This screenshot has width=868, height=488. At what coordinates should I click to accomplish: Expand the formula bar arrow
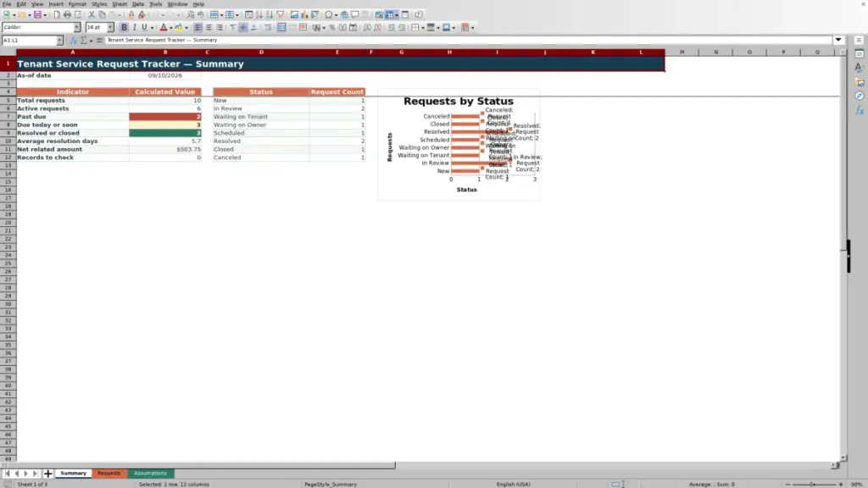coord(838,40)
